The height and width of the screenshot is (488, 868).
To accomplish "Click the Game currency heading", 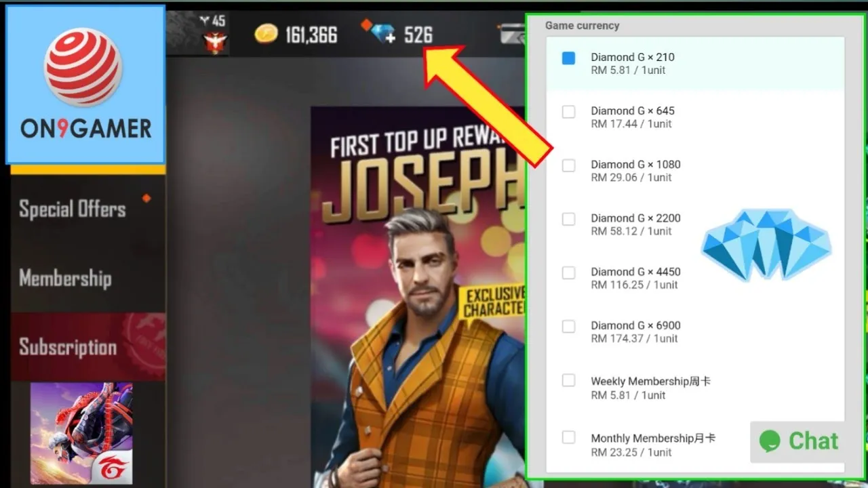I will click(x=583, y=26).
